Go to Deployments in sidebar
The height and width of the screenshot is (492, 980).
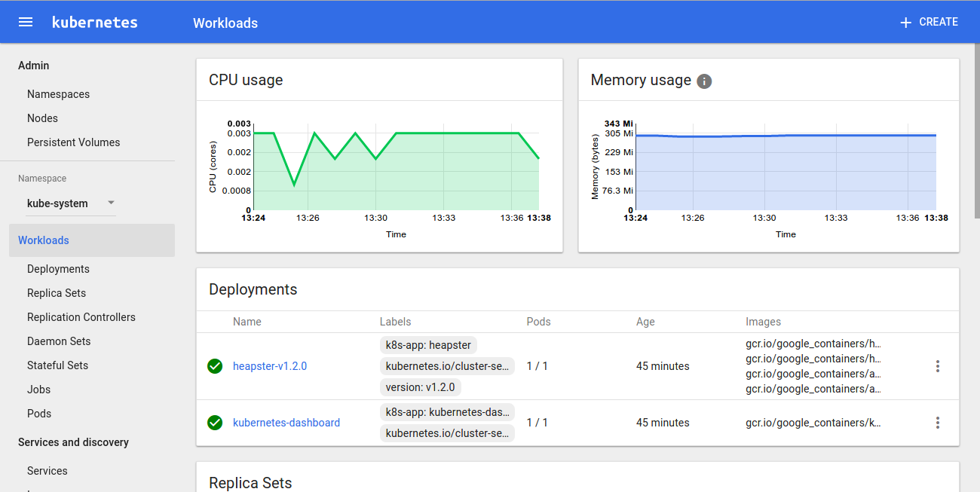coord(58,269)
